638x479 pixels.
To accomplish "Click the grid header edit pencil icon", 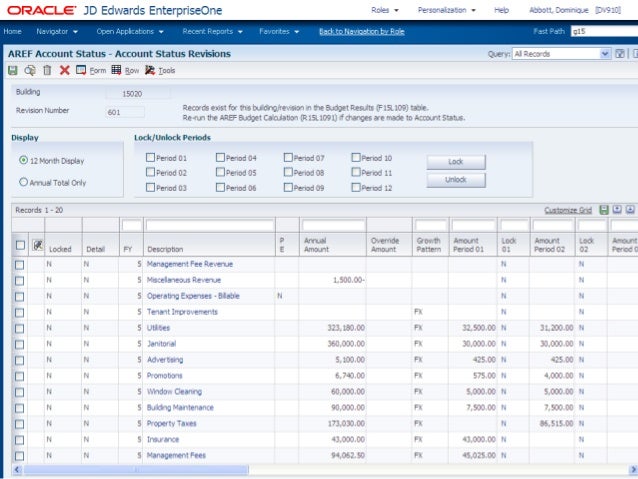I will tap(38, 245).
